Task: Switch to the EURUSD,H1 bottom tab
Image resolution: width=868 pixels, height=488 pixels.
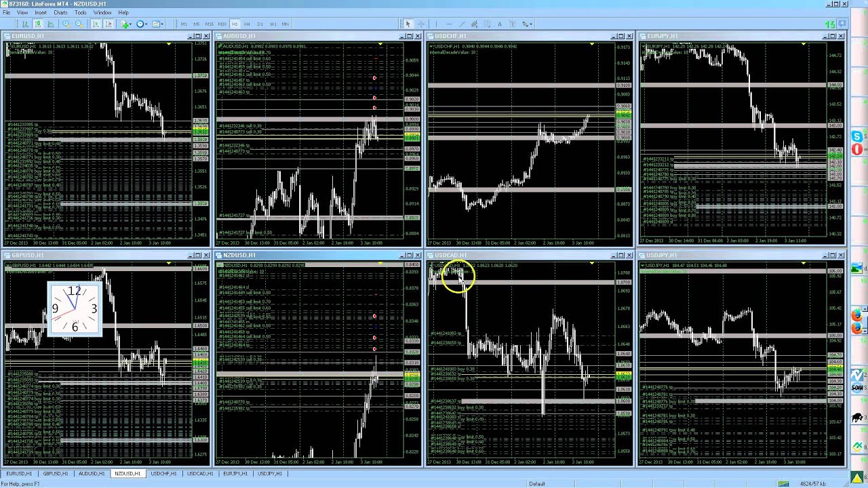Action: coord(19,474)
